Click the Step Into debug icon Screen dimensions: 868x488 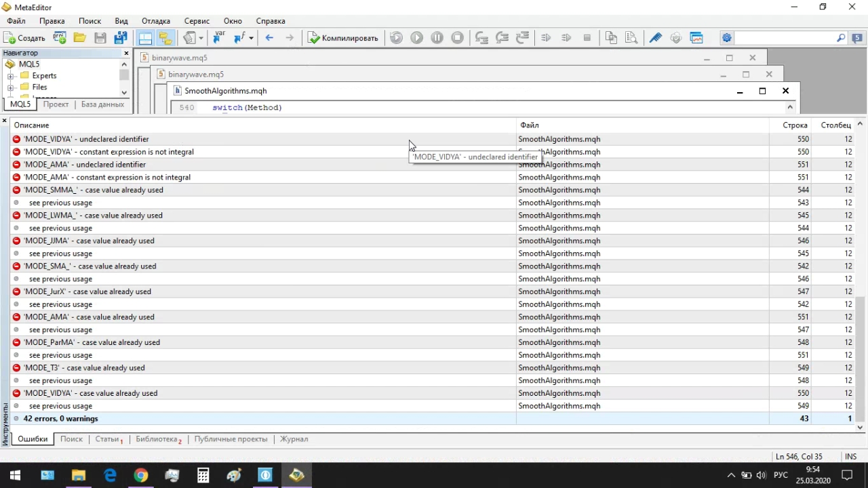coord(482,38)
